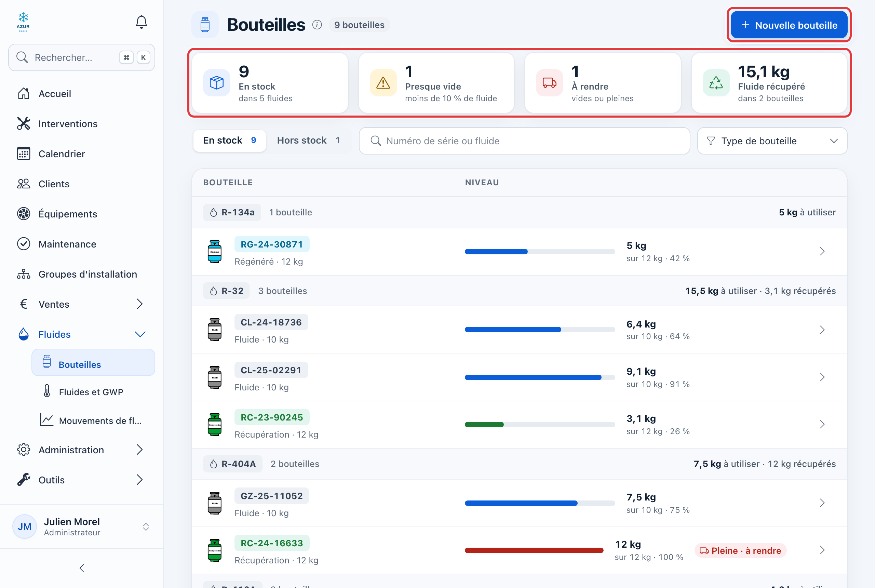This screenshot has height=588, width=875.
Task: Expand the Outils submenu
Action: 139,480
